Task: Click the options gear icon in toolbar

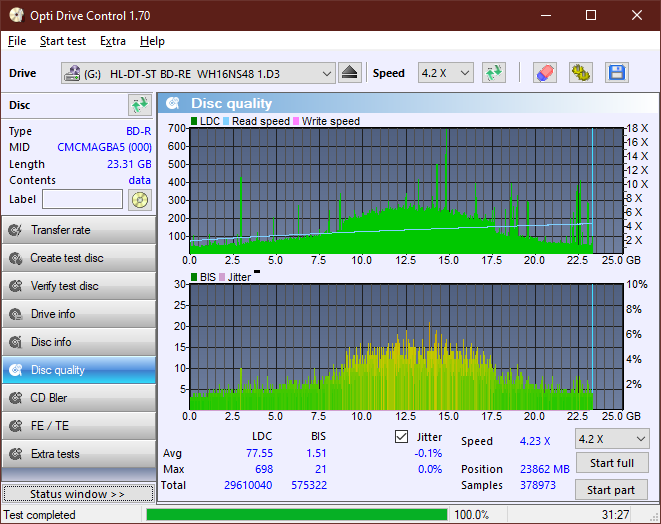Action: click(580, 73)
